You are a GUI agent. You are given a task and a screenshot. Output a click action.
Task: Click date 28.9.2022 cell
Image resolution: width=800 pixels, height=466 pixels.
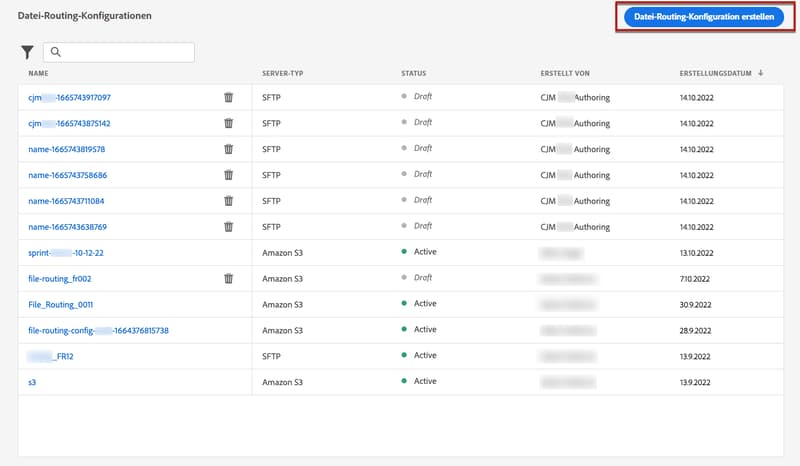coord(695,331)
